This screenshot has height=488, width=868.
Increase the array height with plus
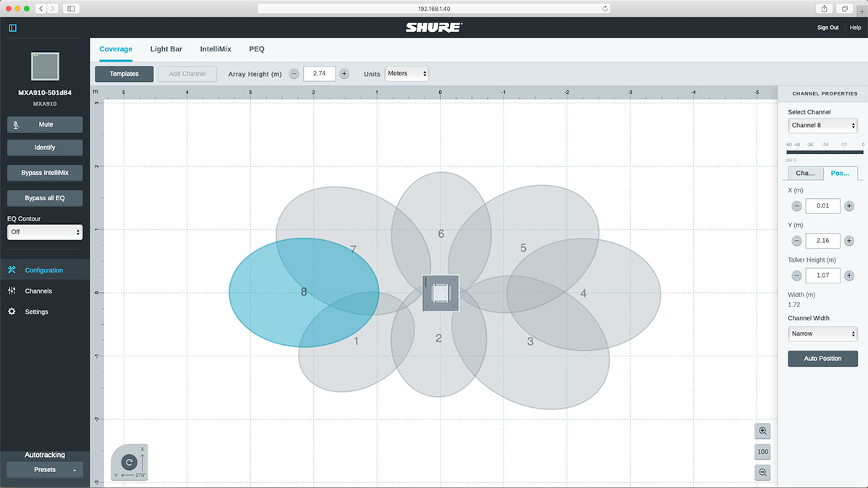344,74
